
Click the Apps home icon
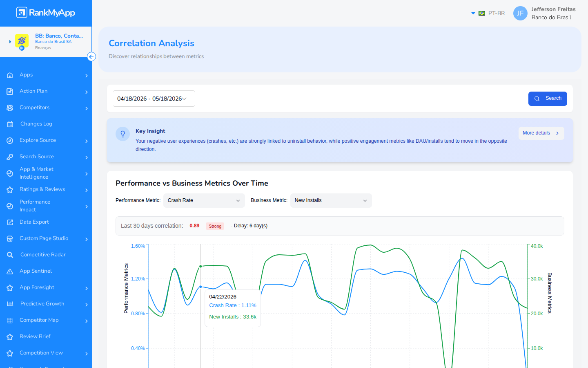pos(10,75)
